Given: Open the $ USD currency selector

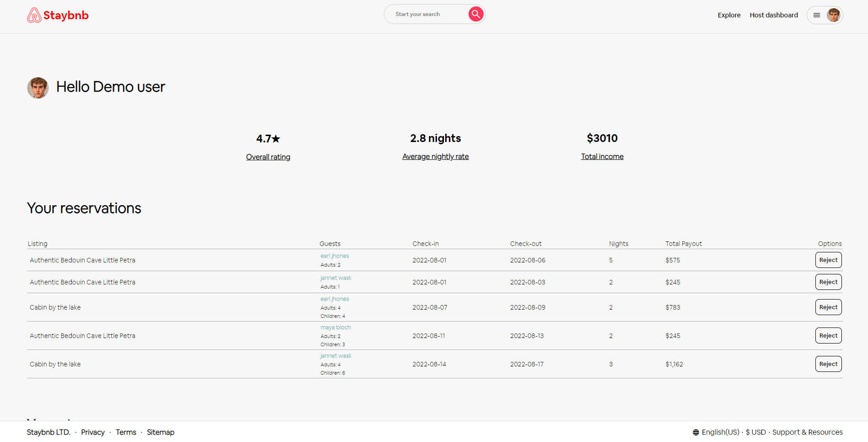Looking at the screenshot, I should 755,431.
